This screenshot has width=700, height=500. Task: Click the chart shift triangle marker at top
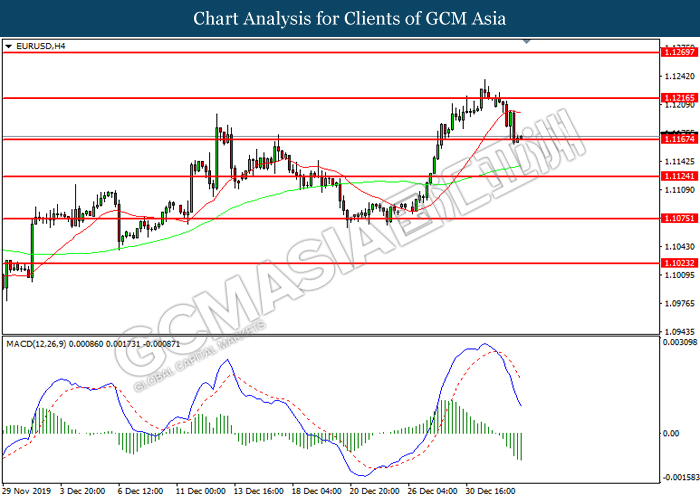click(527, 42)
